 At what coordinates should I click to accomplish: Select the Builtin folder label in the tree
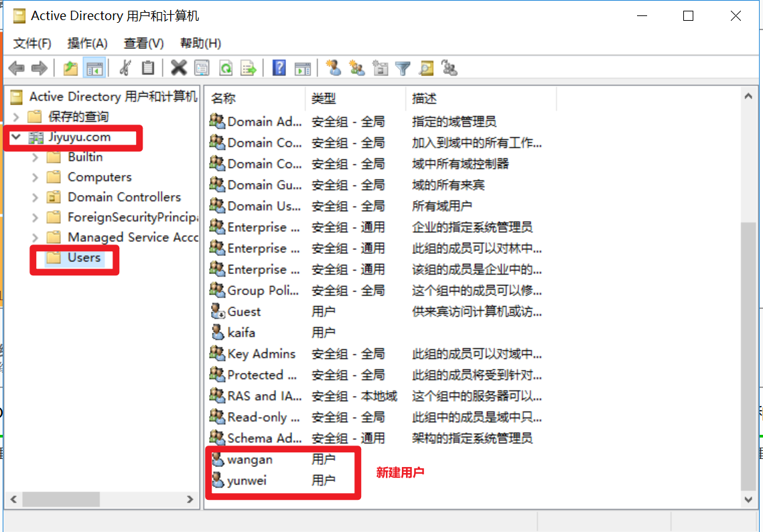click(85, 157)
